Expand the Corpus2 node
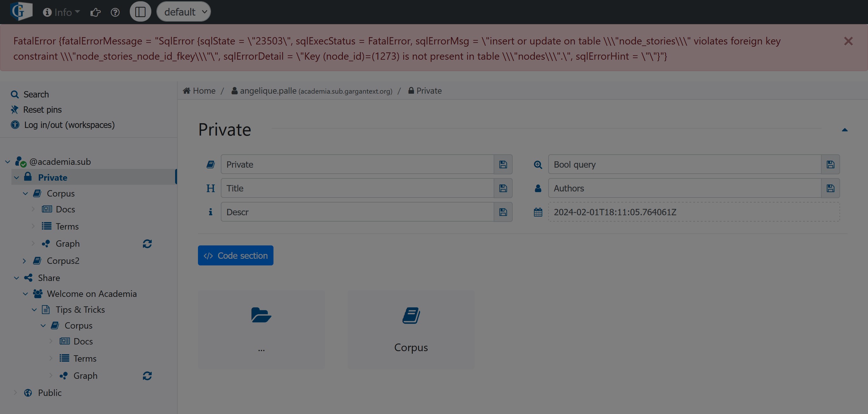The width and height of the screenshot is (868, 414). (24, 261)
